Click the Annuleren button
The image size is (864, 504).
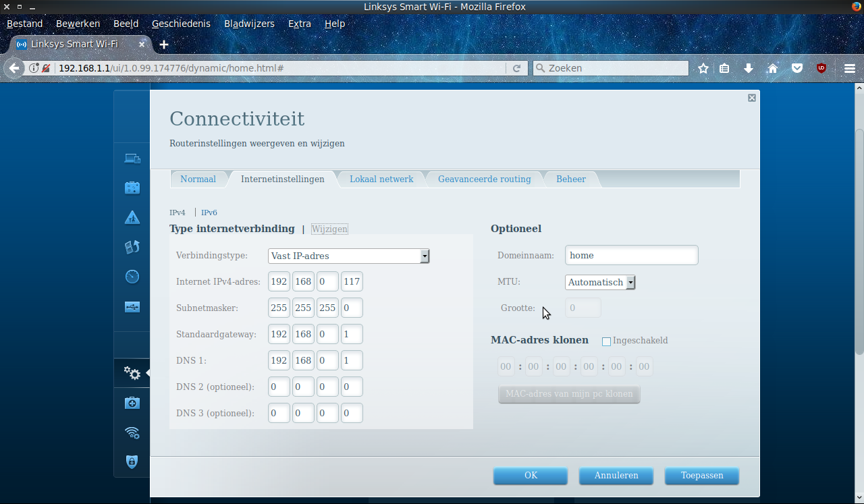tap(616, 476)
